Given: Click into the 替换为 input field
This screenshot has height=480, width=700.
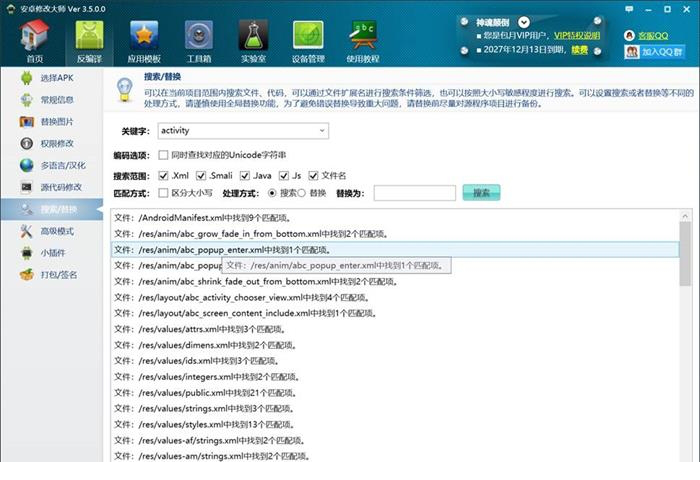Looking at the screenshot, I should 415,193.
